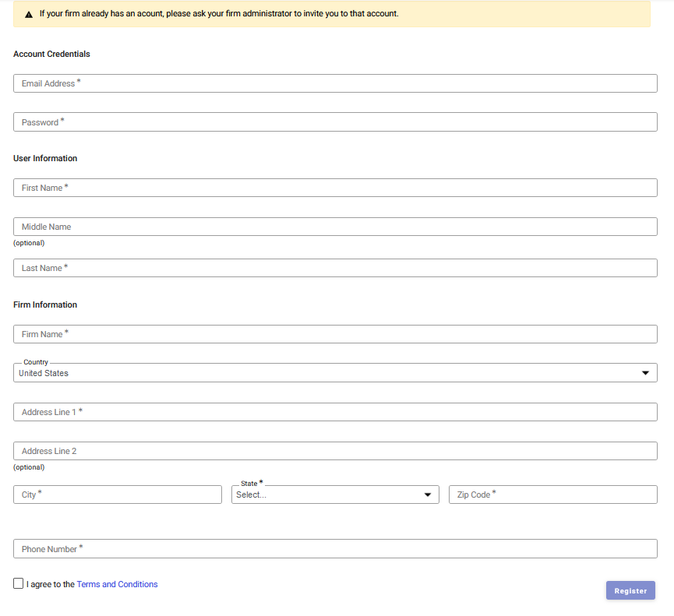Viewport: 674px width, 616px height.
Task: Click the Address Line 1 field
Action: click(x=335, y=412)
